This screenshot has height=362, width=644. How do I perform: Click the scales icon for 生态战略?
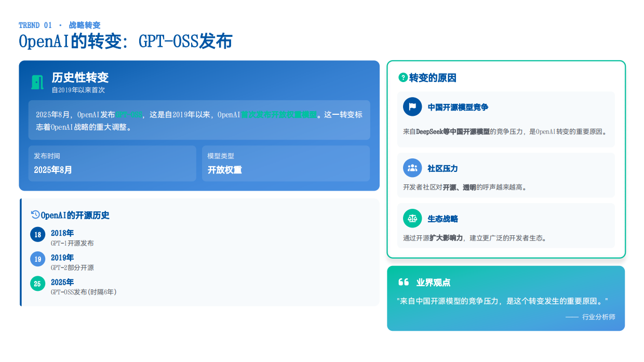coord(412,218)
